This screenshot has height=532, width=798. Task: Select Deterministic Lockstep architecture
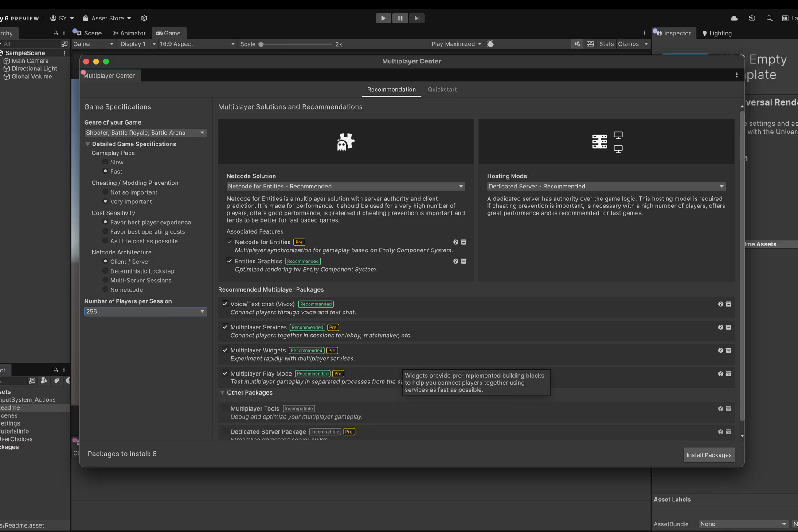click(106, 271)
